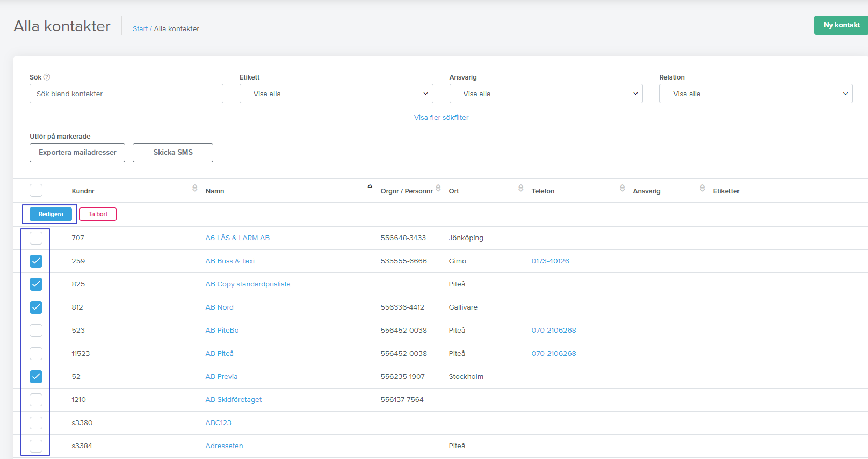Click the Sök bland kontakter search field
868x459 pixels.
coord(126,94)
